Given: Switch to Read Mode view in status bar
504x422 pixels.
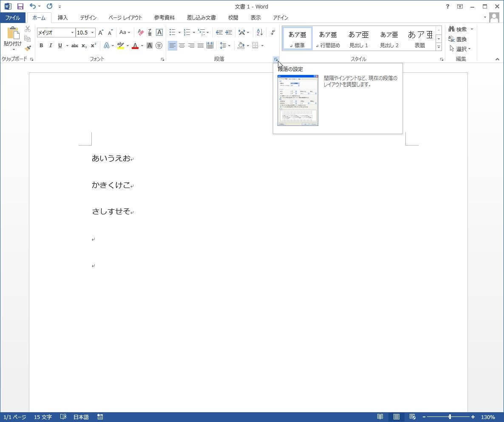Looking at the screenshot, I should point(380,417).
